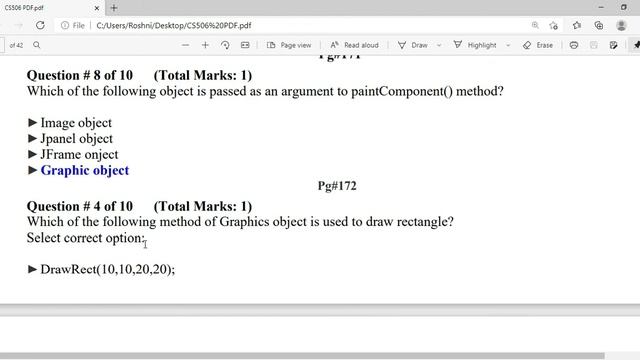Print the PDF document
The image size is (640, 360).
click(574, 45)
